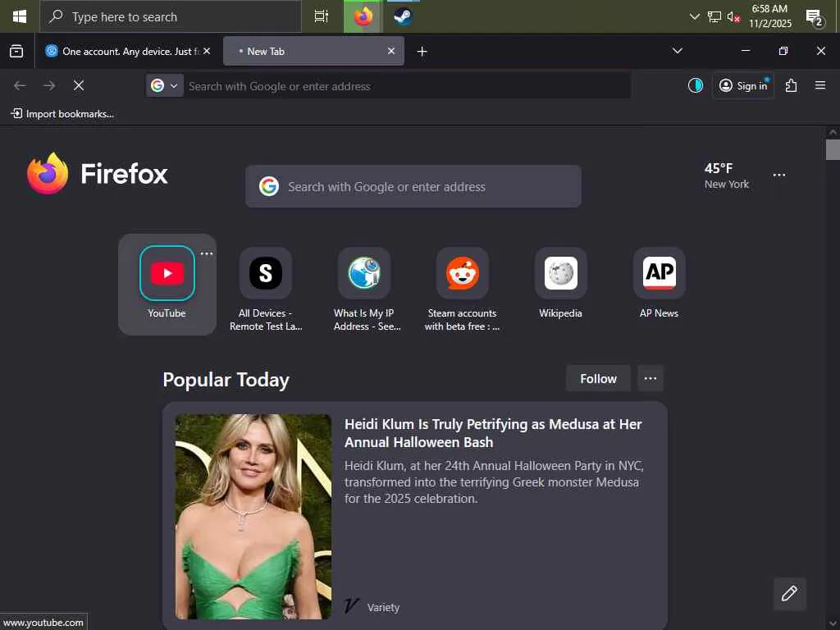This screenshot has width=840, height=630.
Task: Click the article summary about the 2025 celebration
Action: 494,482
